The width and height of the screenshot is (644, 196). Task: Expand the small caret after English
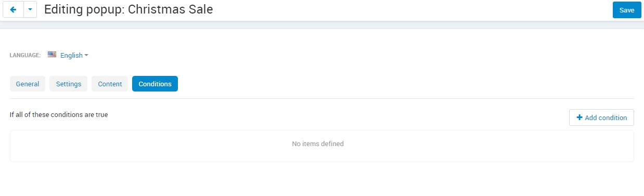[86, 55]
